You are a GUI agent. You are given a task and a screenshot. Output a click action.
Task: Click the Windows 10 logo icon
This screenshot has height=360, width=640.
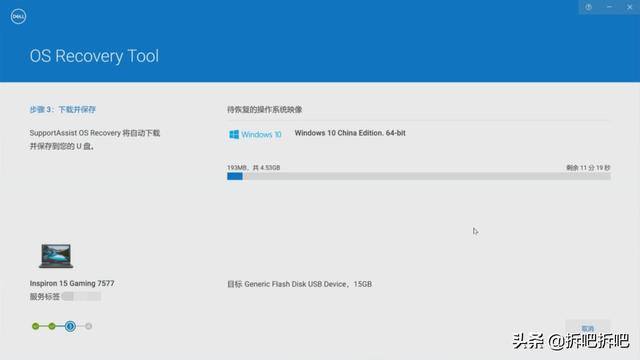click(234, 134)
